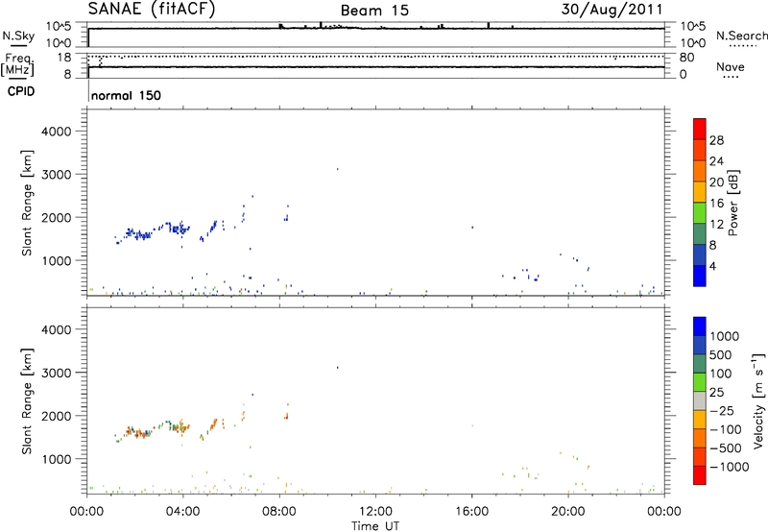Click the 16:00 time tick label
The height and width of the screenshot is (532, 768).
pyautogui.click(x=471, y=512)
